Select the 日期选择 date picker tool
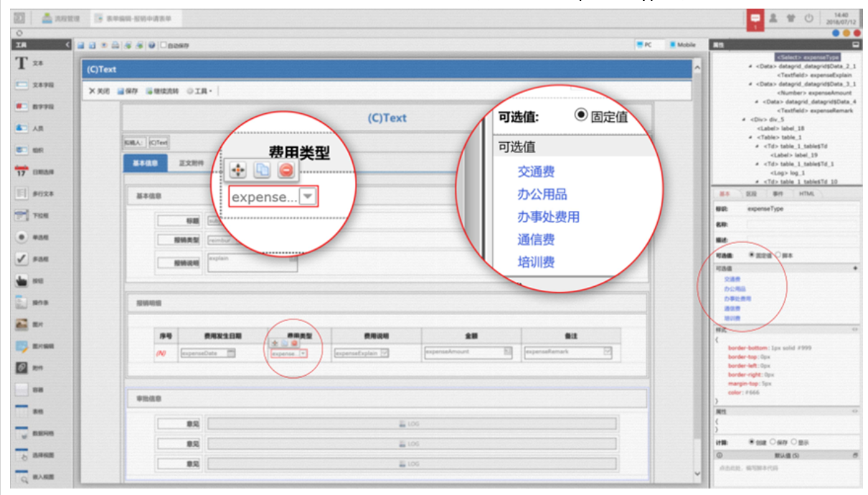 point(22,172)
